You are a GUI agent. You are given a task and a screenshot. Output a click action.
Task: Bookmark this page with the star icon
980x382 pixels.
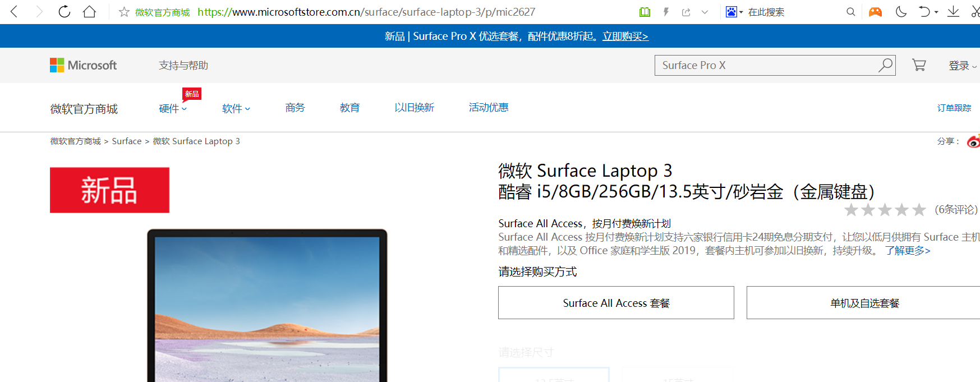click(124, 12)
